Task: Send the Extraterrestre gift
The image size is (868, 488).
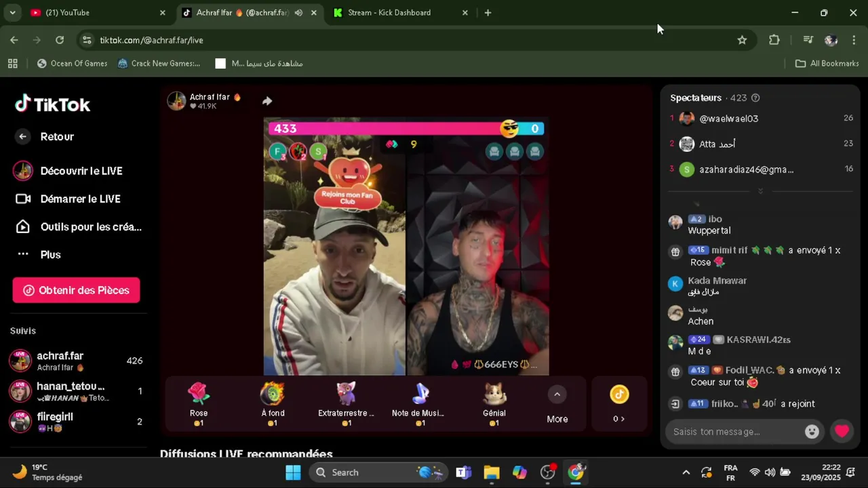Action: 346,404
